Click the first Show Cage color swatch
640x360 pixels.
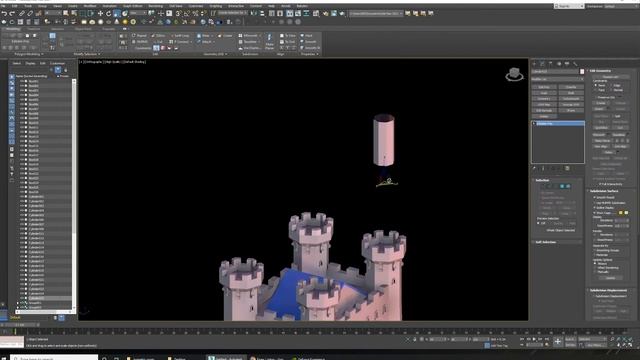pos(621,213)
